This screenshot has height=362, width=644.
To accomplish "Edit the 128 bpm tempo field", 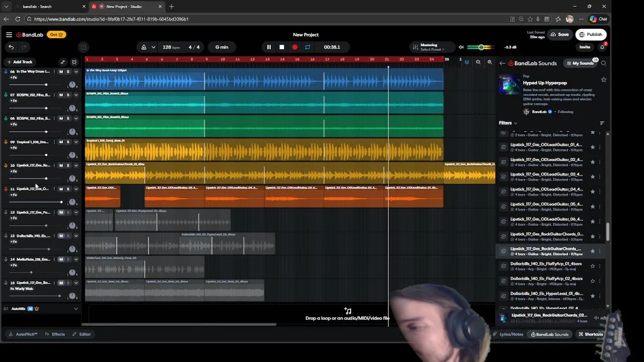I will pos(171,47).
